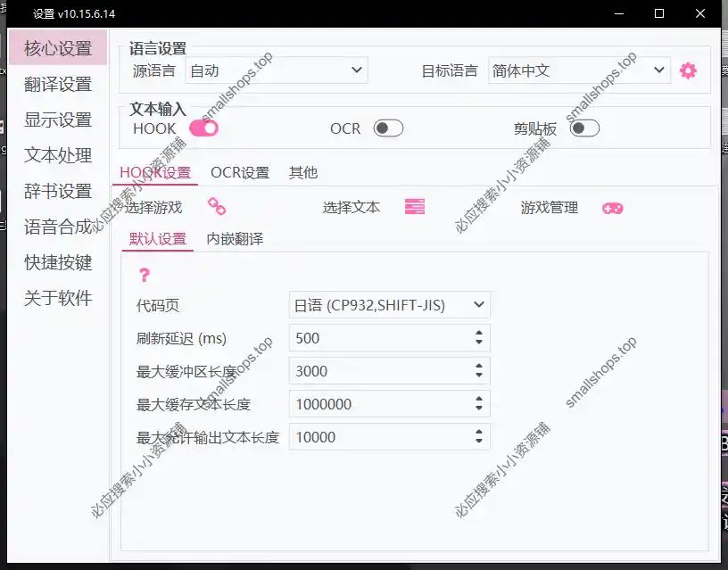Click the 最大缓冲区长度 input field
Viewport: 728px width, 570px height.
[375, 370]
